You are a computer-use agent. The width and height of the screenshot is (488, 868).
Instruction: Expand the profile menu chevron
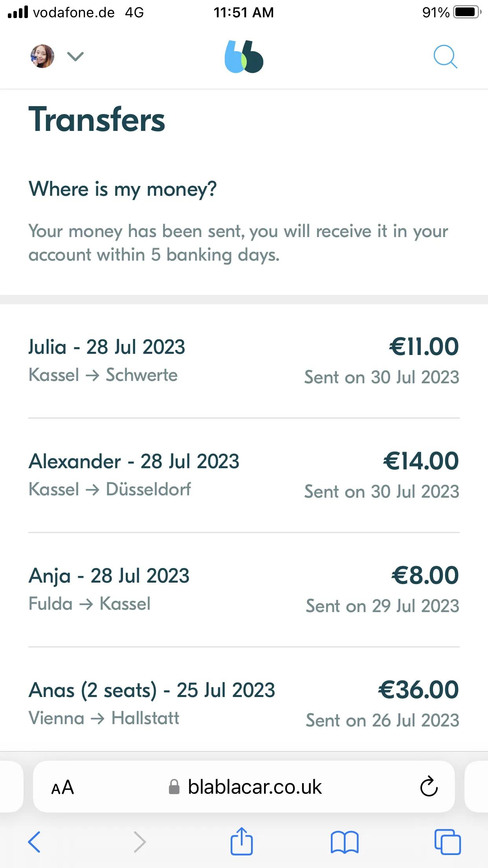coord(75,57)
